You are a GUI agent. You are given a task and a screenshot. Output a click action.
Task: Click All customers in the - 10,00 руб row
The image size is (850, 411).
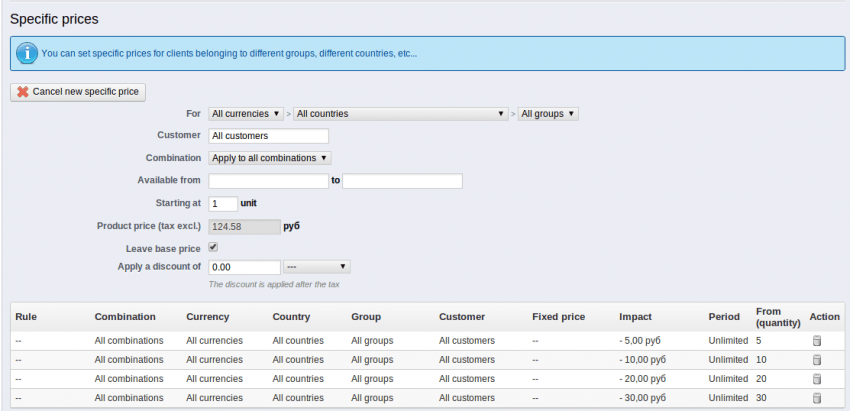(467, 360)
